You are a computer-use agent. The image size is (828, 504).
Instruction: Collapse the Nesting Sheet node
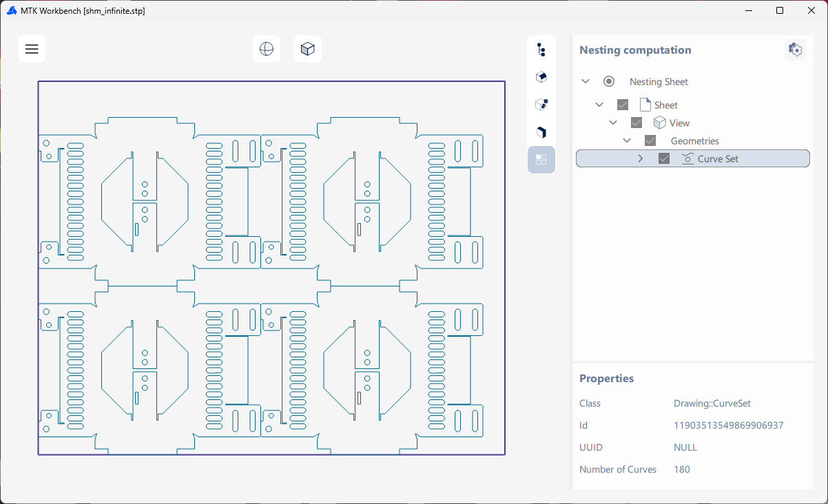click(x=586, y=81)
